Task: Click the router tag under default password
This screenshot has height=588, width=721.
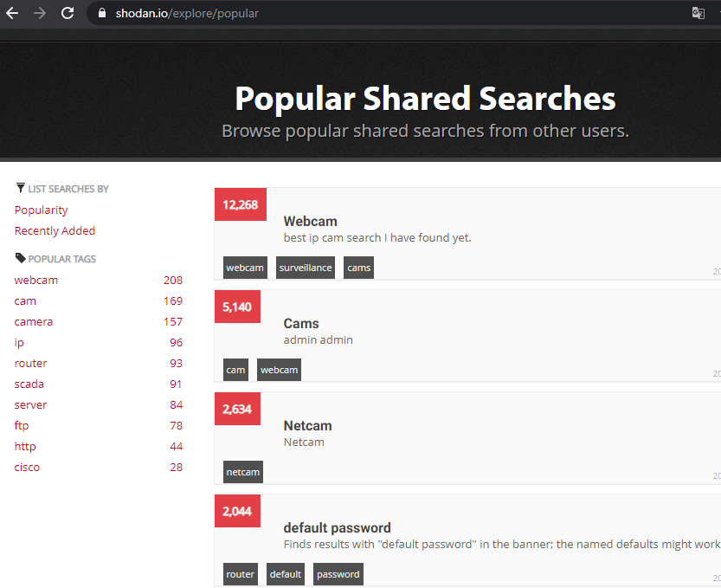Action: pos(240,573)
